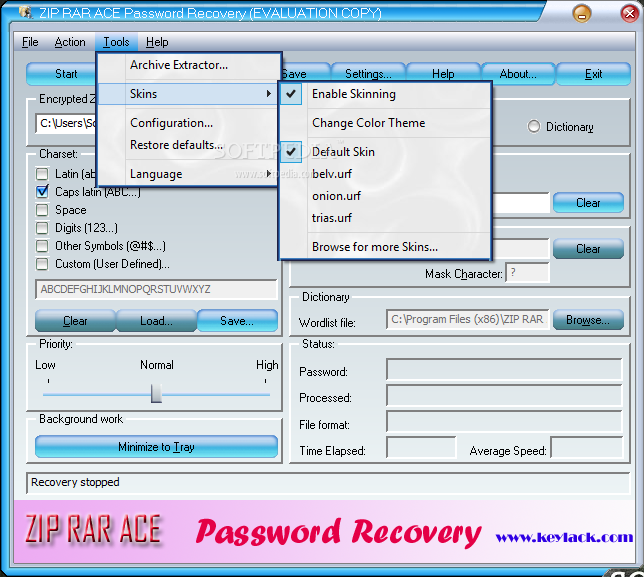
Task: Check Other Symbols (@#$...) box
Action: pos(42,246)
